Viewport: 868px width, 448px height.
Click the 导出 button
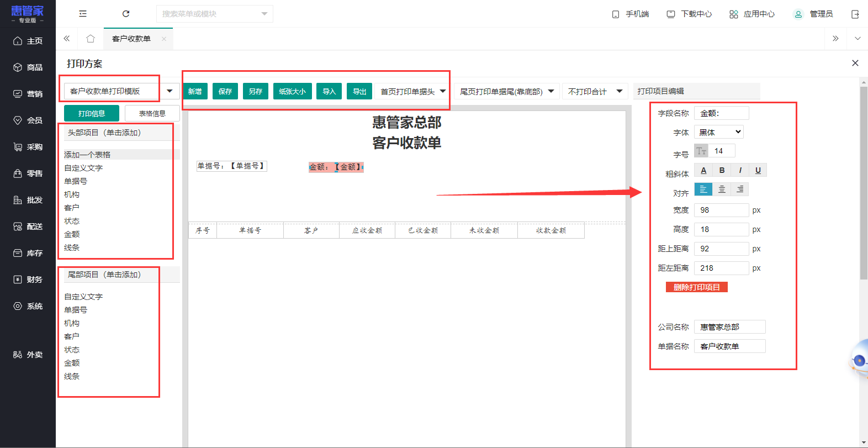point(359,91)
